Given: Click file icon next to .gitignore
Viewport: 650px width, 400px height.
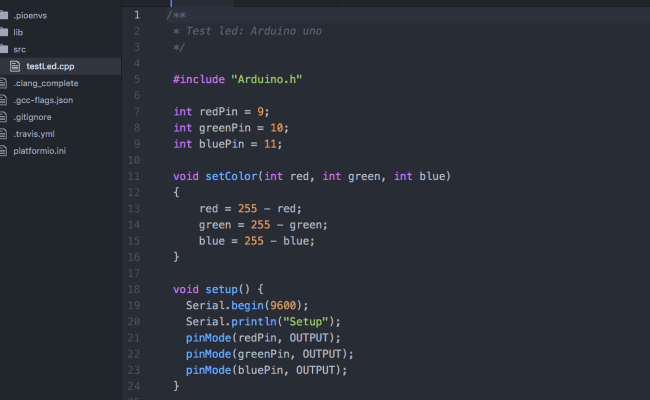Looking at the screenshot, I should (x=3, y=117).
